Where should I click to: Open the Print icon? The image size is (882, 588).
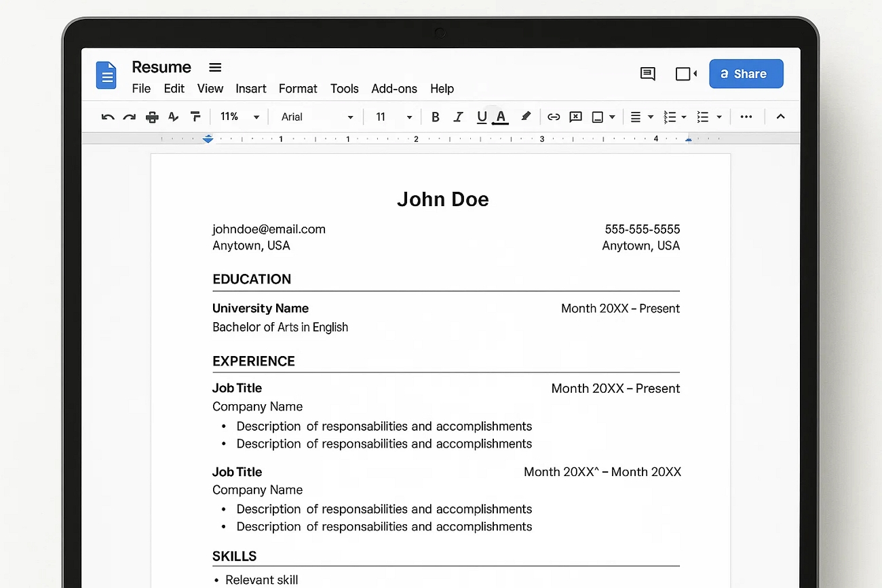click(151, 116)
